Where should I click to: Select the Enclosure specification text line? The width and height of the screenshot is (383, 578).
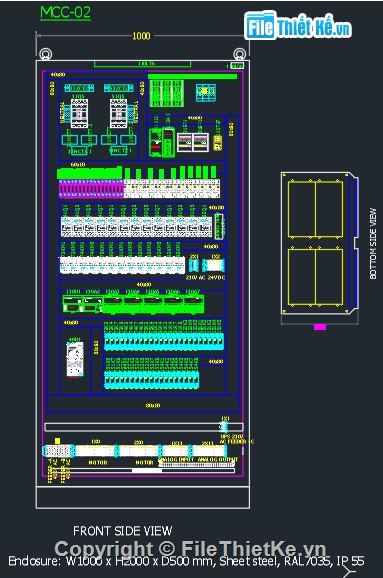coord(186,561)
